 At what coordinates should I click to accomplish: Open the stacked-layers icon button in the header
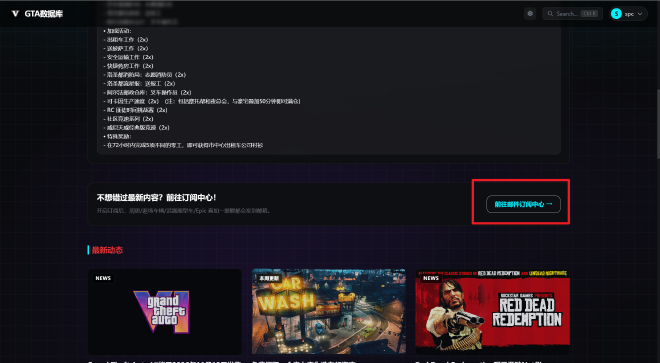tap(530, 14)
